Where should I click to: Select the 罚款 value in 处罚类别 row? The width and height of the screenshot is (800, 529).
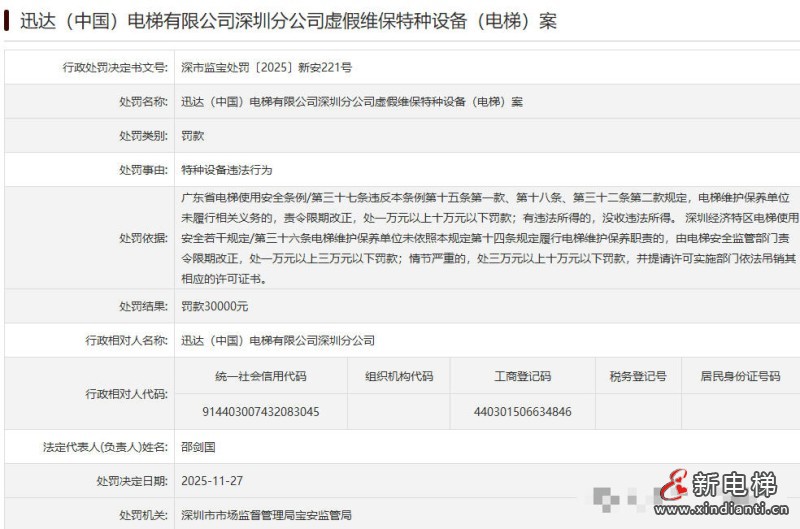coord(192,135)
